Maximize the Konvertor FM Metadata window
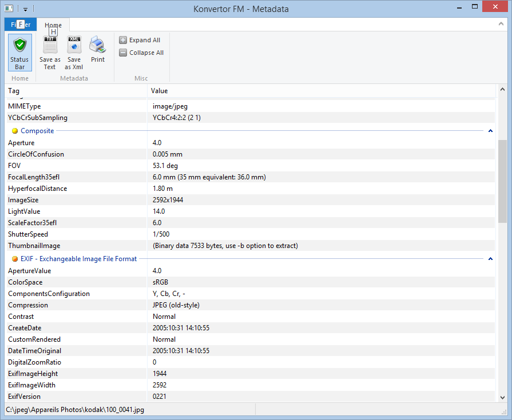This screenshot has height=420, width=512. (x=475, y=7)
